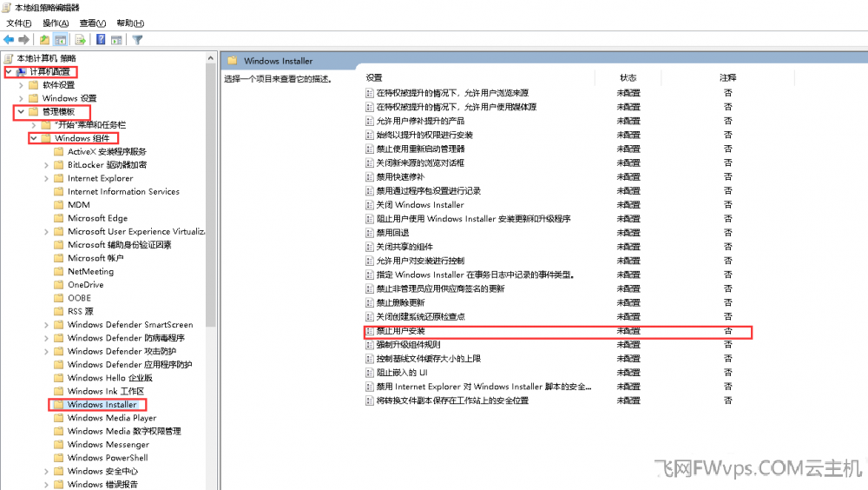
Task: Expand the 软件设置 node
Action: coord(21,85)
